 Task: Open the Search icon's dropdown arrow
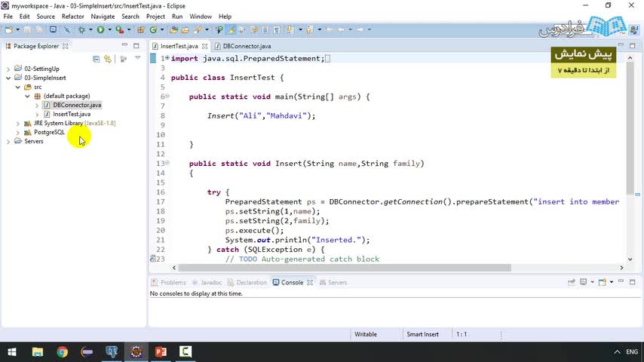[x=207, y=29]
